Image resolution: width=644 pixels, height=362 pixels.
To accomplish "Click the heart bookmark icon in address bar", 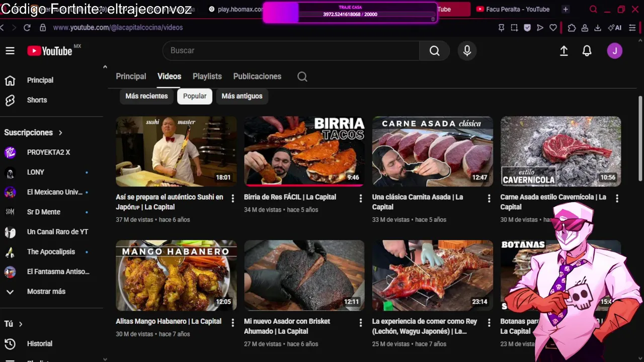I will point(553,28).
